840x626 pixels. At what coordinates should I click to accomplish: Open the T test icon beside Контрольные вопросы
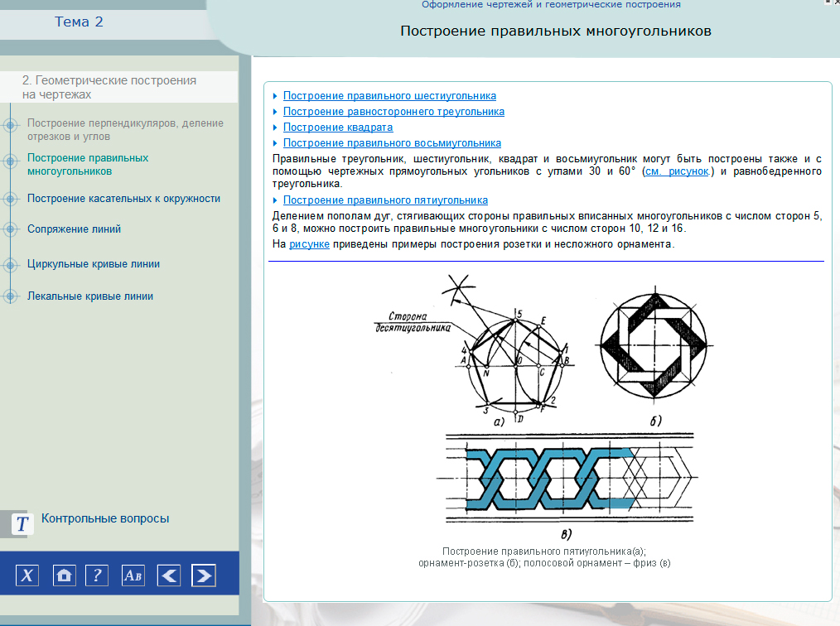pos(22,524)
